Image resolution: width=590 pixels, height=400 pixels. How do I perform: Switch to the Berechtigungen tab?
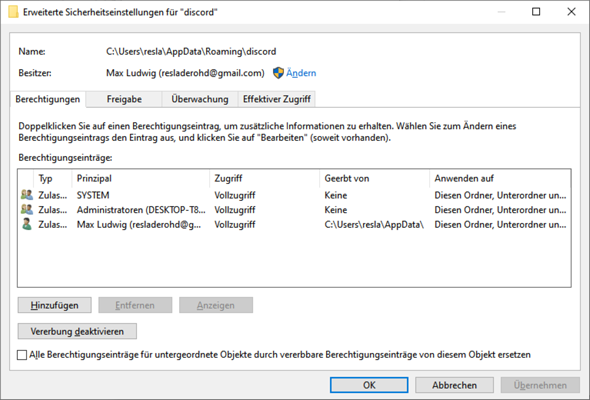click(x=48, y=99)
